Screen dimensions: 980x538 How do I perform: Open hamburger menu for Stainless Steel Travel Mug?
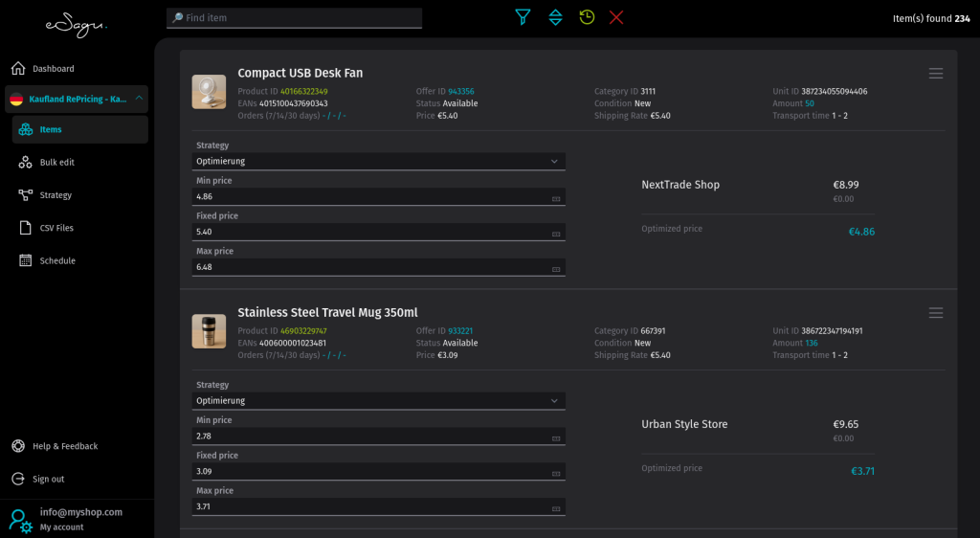point(936,313)
